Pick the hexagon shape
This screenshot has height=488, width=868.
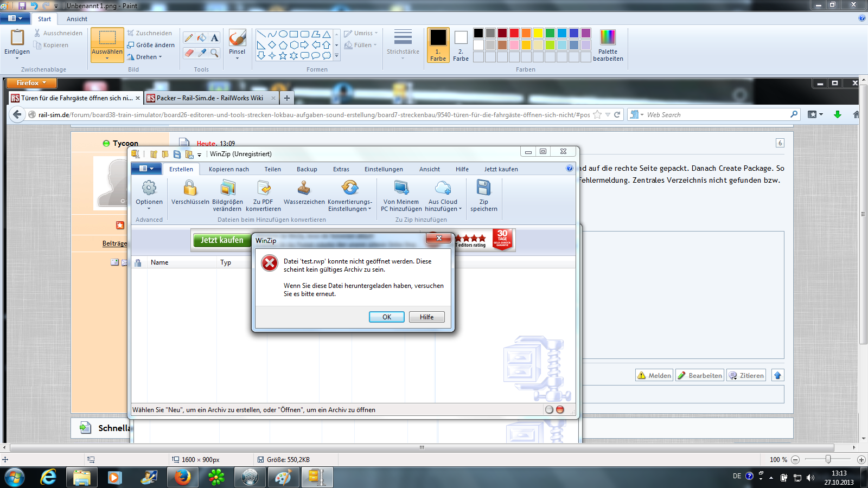click(293, 45)
